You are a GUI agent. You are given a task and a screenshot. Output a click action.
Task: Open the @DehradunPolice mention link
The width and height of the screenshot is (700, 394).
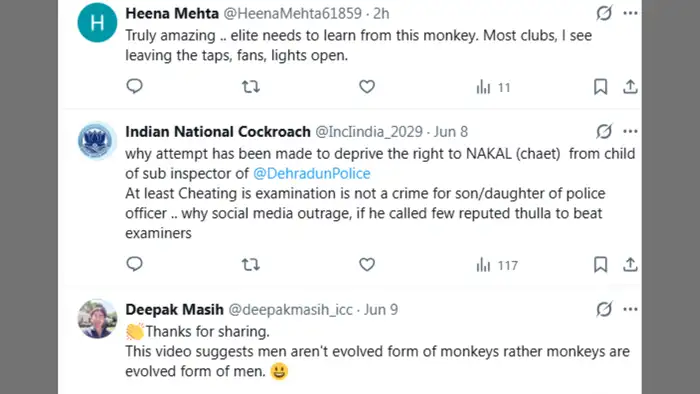click(312, 174)
